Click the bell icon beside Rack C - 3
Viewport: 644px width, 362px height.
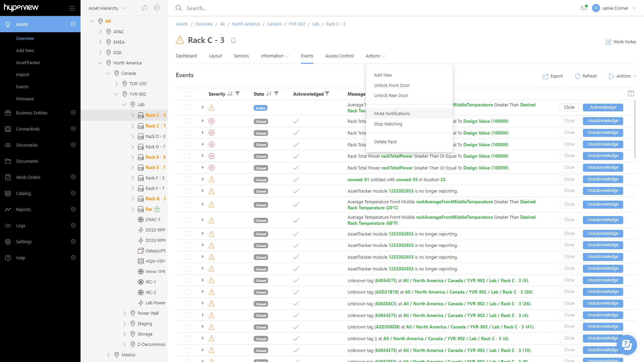[234, 41]
